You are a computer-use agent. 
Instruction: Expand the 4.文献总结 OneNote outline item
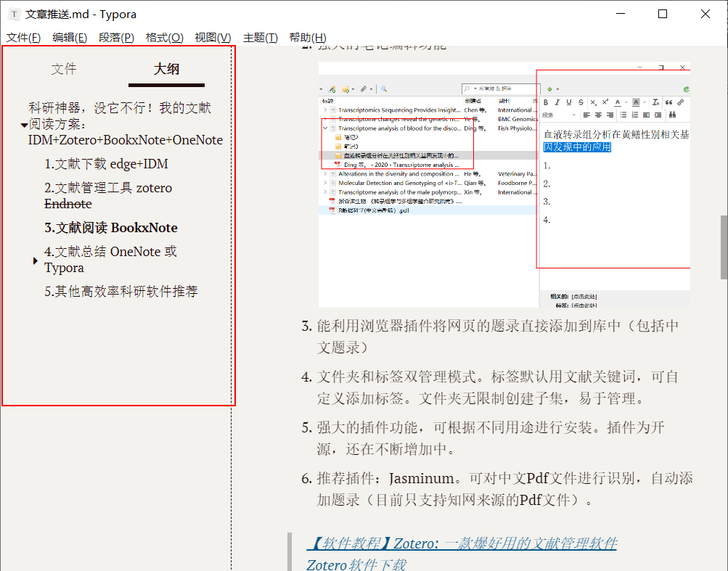36,260
